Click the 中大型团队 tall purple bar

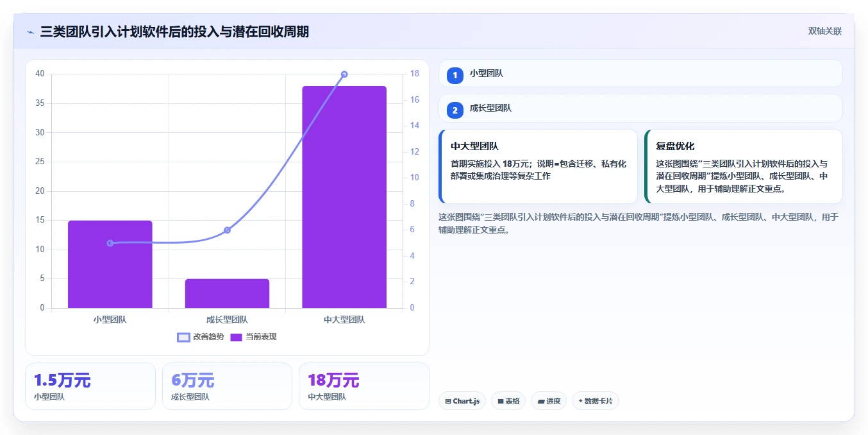(344, 197)
